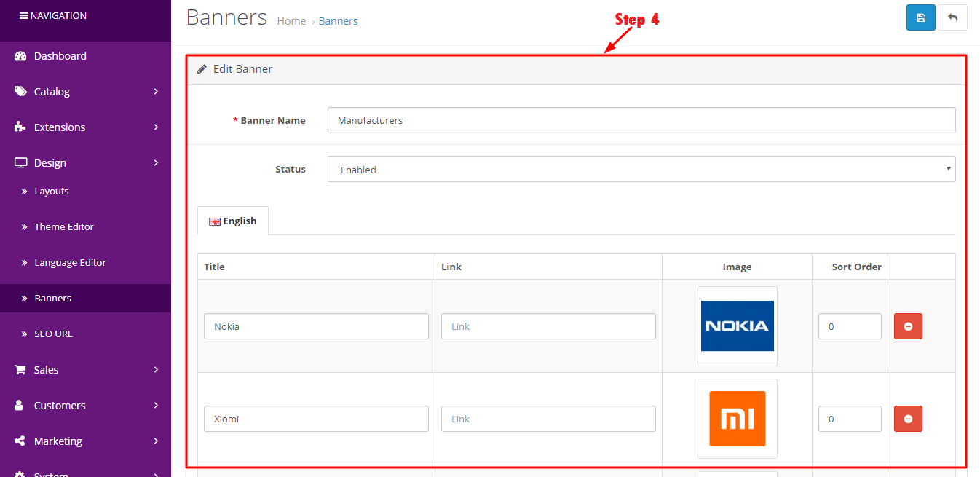Image resolution: width=980 pixels, height=477 pixels.
Task: Click the Banners page title
Action: click(226, 17)
